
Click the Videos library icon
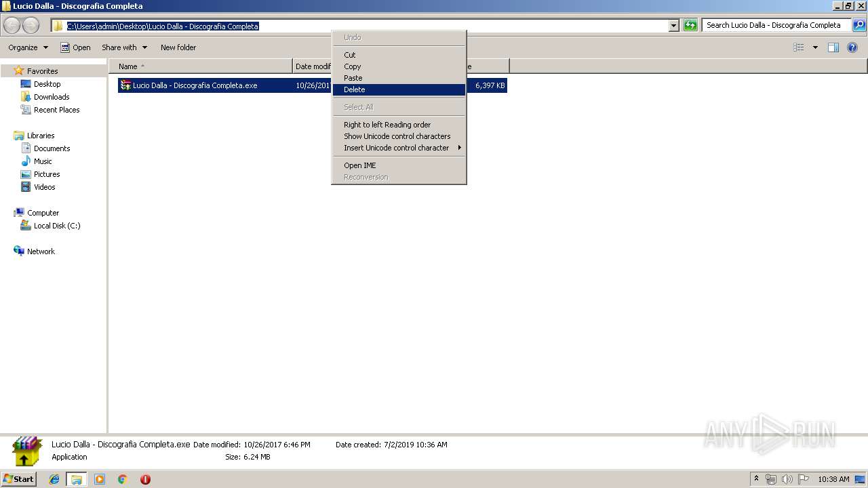click(x=26, y=187)
